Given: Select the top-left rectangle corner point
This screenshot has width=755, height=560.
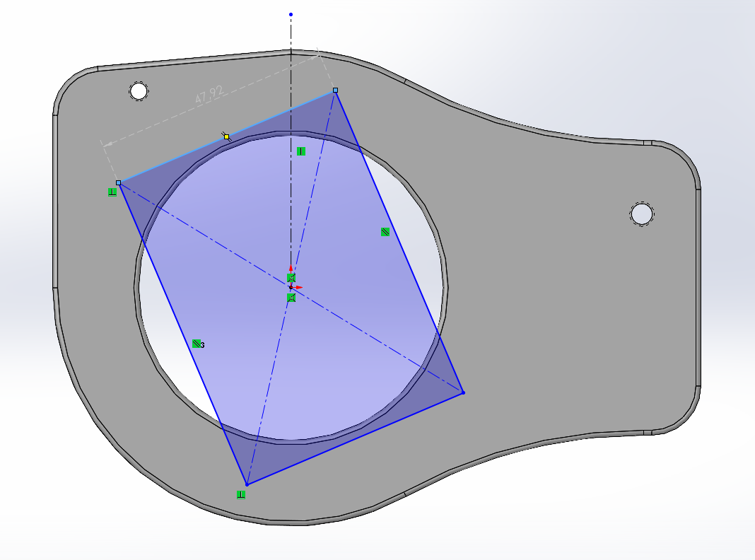Looking at the screenshot, I should click(119, 182).
